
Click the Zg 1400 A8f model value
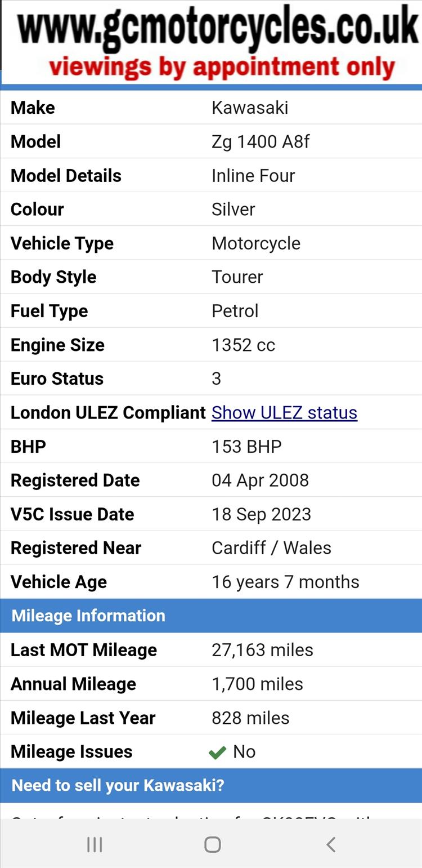pyautogui.click(x=261, y=141)
